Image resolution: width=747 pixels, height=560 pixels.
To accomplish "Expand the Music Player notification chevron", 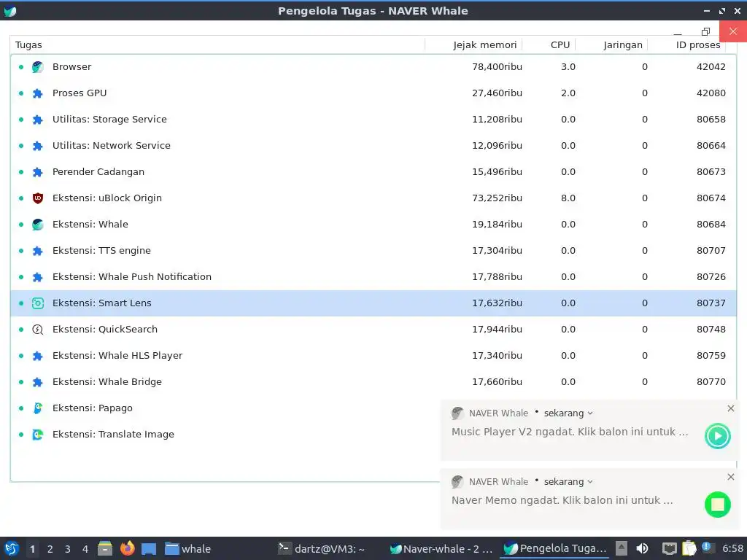I will (590, 413).
